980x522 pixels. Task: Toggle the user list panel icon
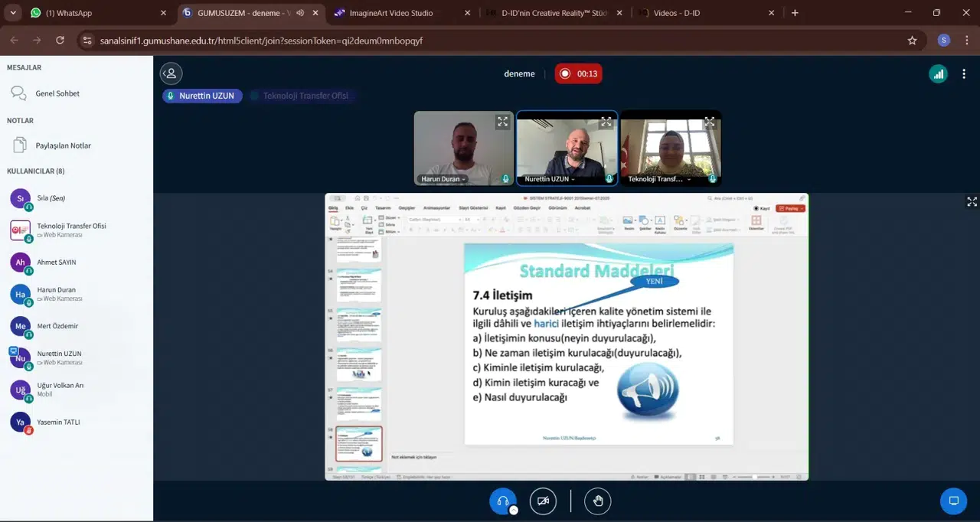tap(171, 73)
